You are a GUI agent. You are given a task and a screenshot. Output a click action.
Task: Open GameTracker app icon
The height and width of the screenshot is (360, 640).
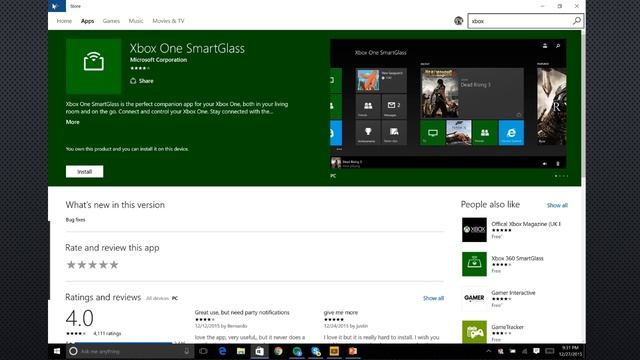pyautogui.click(x=474, y=332)
